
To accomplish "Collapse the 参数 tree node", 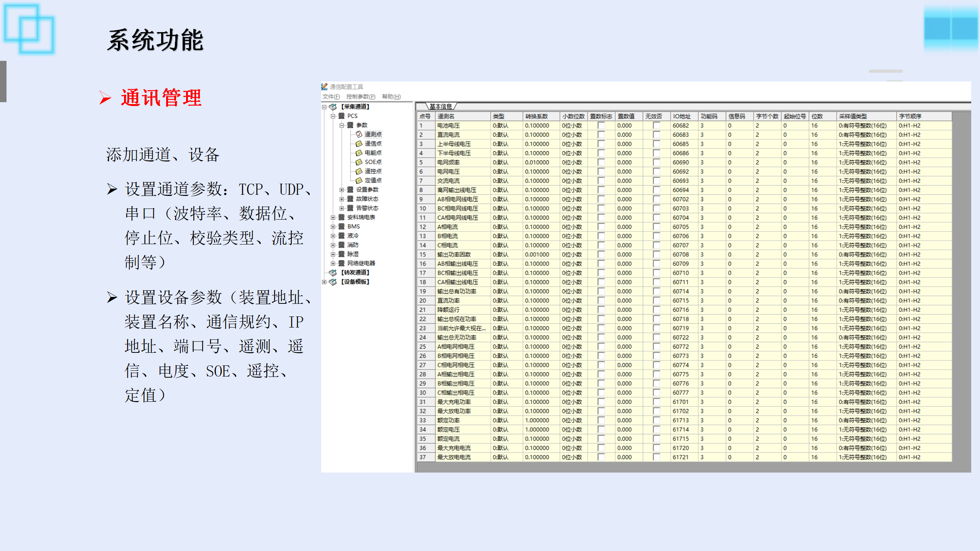I will (342, 125).
